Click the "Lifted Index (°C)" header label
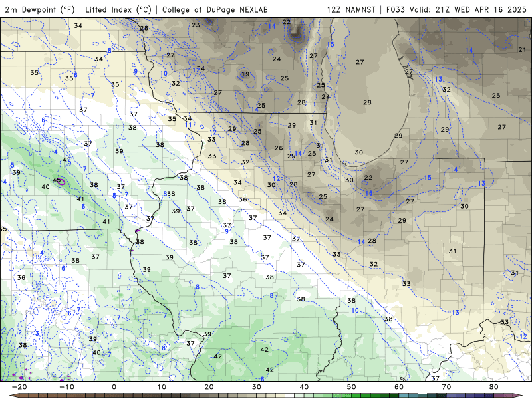The width and height of the screenshot is (532, 399). pos(118,9)
